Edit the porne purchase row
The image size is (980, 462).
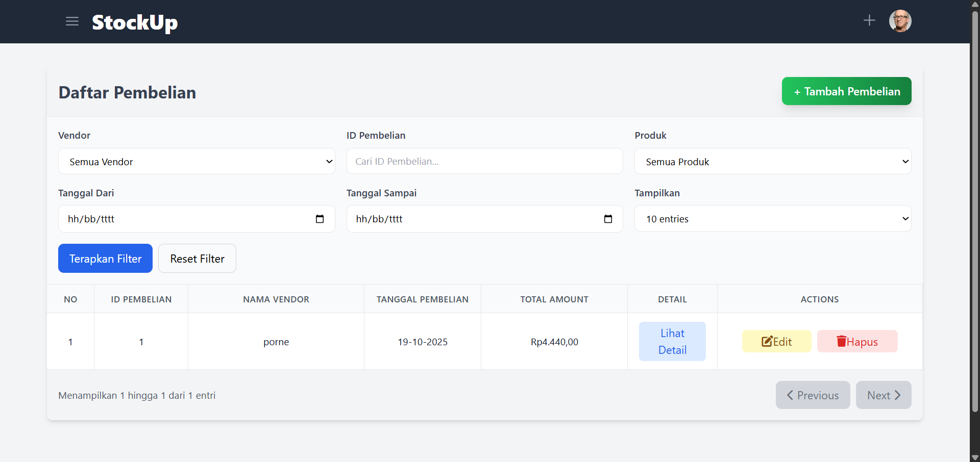[776, 341]
